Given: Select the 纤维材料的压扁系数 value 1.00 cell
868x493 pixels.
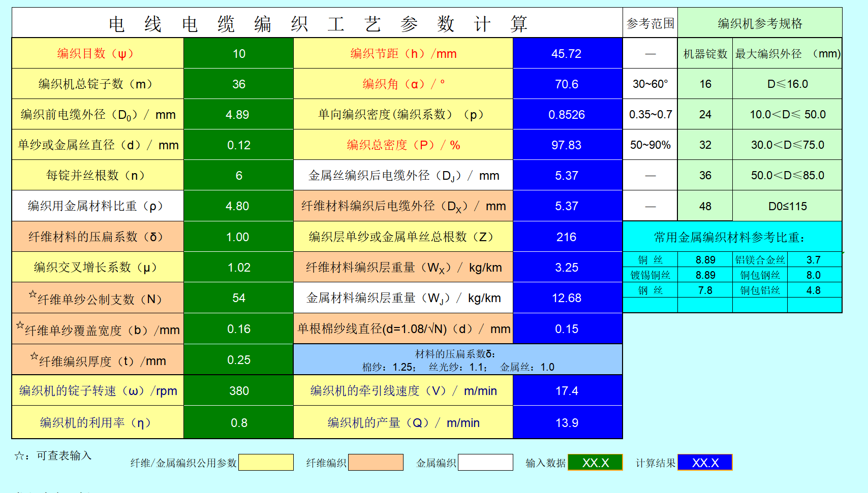Looking at the screenshot, I should 238,237.
